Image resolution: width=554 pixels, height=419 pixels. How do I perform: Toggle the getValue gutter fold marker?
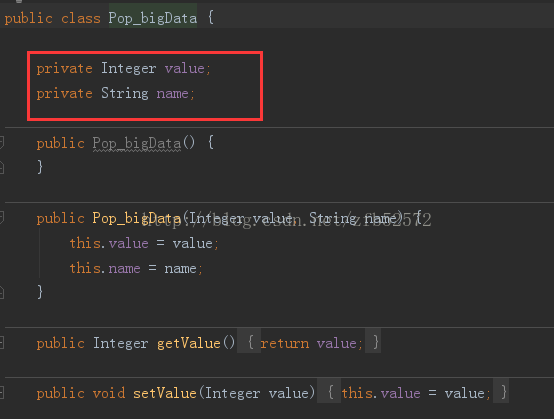(x=1, y=342)
